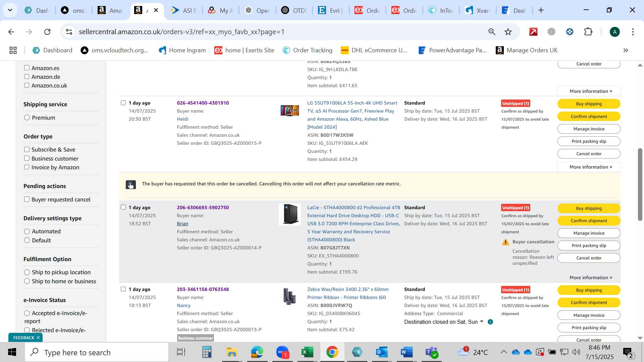This screenshot has width=644, height=362.
Task: Check Subscribe & Save order type
Action: (27, 149)
